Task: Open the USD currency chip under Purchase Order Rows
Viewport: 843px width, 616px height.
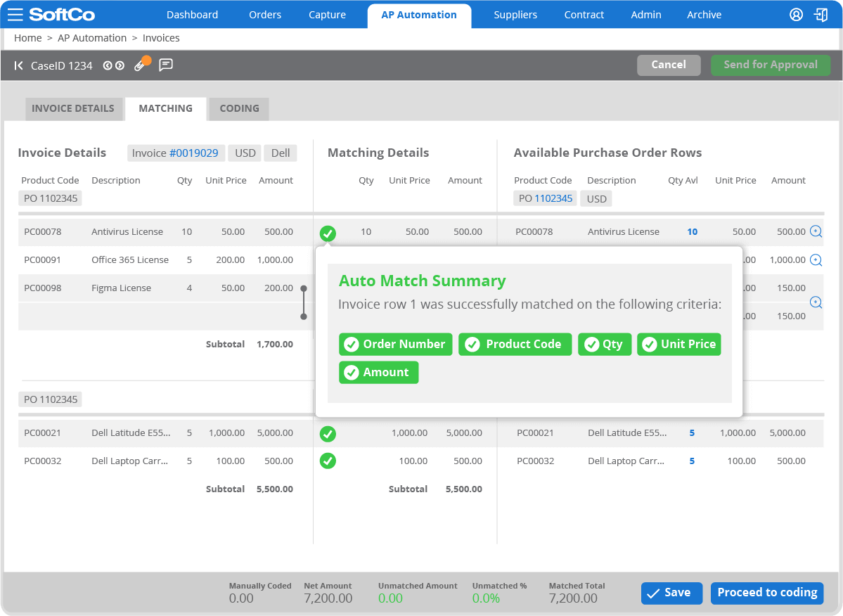Action: 596,198
